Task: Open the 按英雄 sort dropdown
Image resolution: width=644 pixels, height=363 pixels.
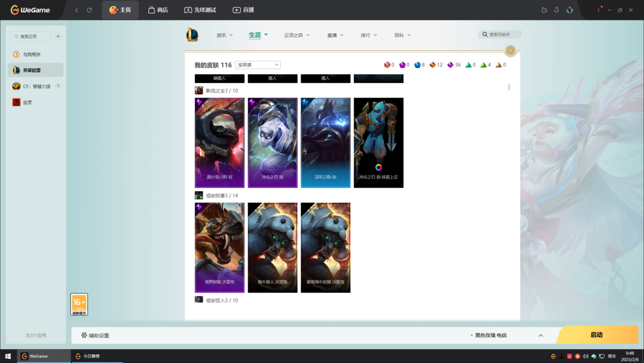Action: point(258,65)
